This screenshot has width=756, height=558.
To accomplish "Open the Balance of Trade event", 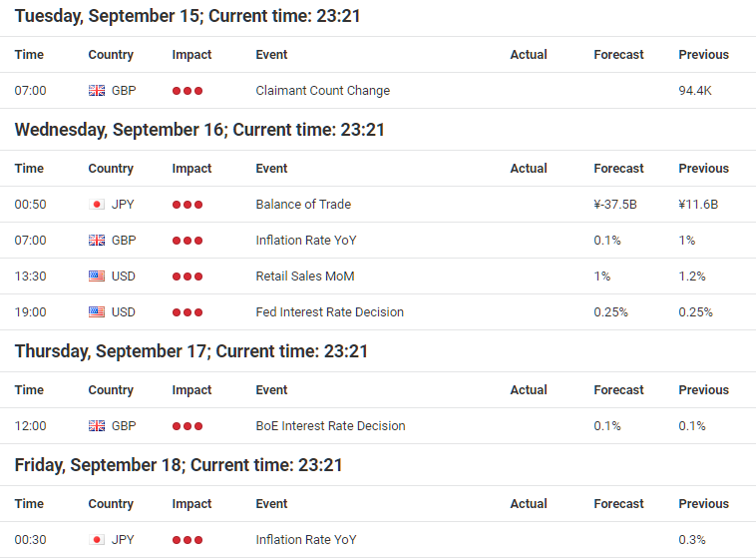I will 303,205.
